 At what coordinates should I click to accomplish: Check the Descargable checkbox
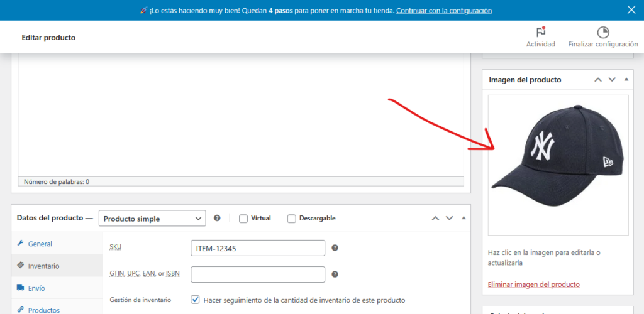[x=292, y=219]
